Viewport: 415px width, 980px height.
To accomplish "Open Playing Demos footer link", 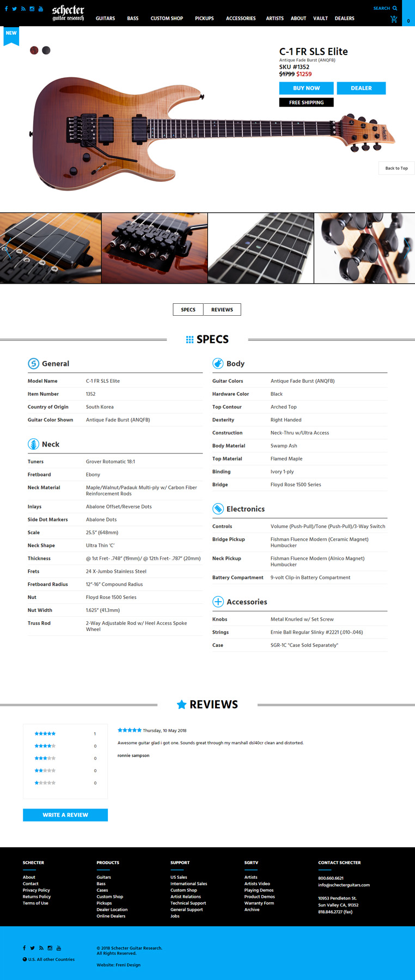I will (259, 890).
